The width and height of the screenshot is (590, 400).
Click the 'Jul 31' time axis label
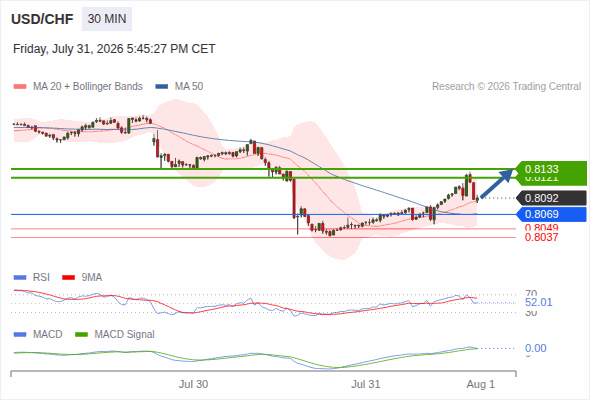click(366, 384)
